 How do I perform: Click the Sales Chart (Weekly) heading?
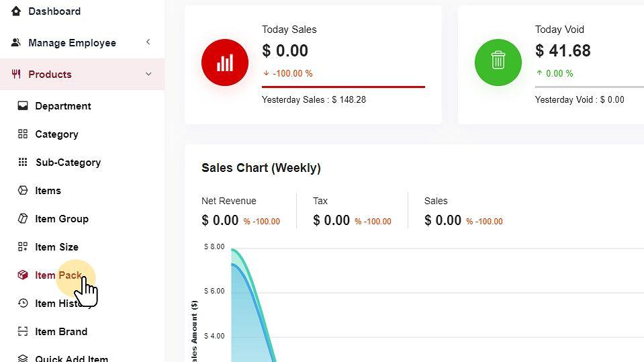tap(261, 168)
